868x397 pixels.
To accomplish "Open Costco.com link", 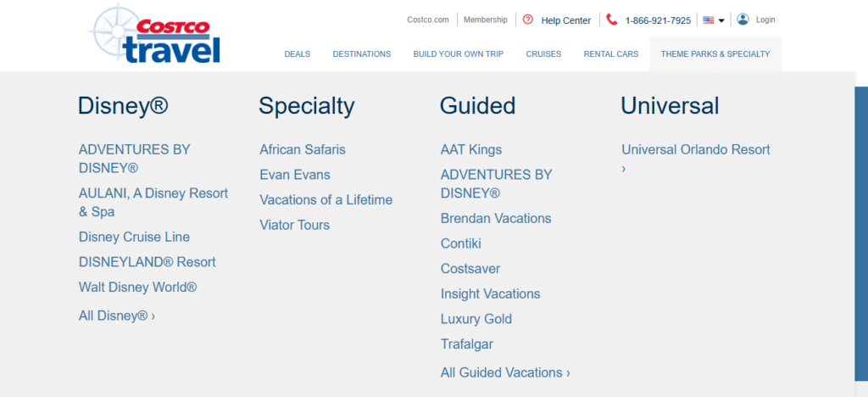I will pos(428,20).
